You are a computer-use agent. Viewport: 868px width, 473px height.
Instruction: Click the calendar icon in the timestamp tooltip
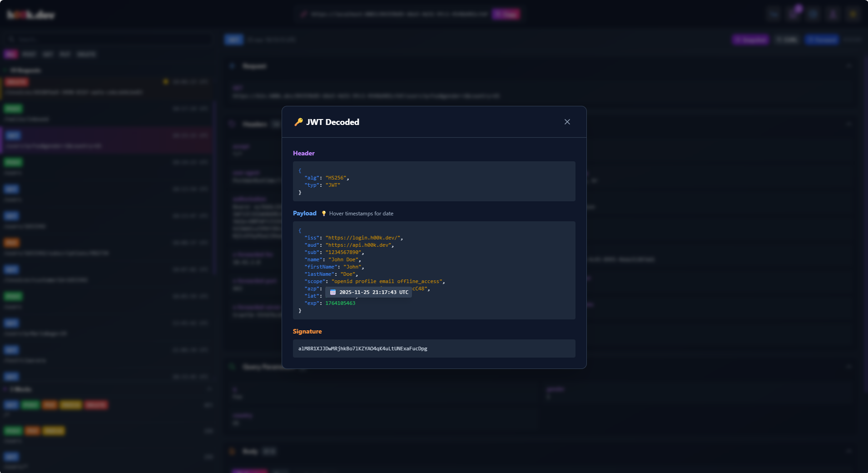(332, 292)
